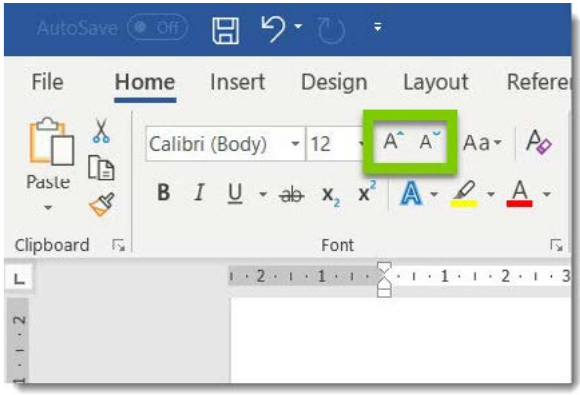Click the Paste clipboard icon

tap(51, 142)
